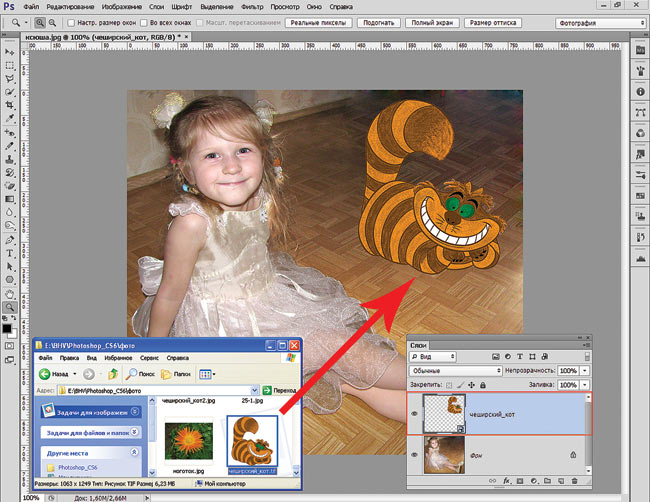The height and width of the screenshot is (502, 650).
Task: Go up one folder in Explorer
Action: [113, 374]
